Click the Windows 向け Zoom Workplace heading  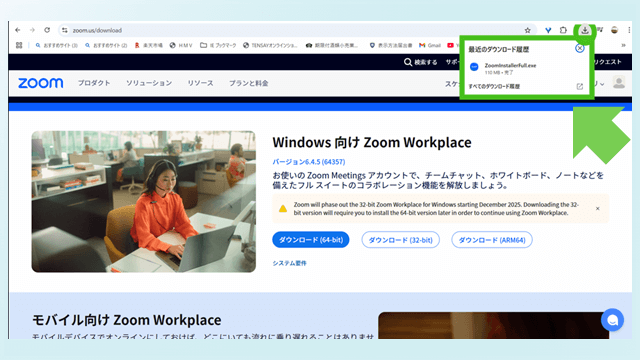click(372, 142)
